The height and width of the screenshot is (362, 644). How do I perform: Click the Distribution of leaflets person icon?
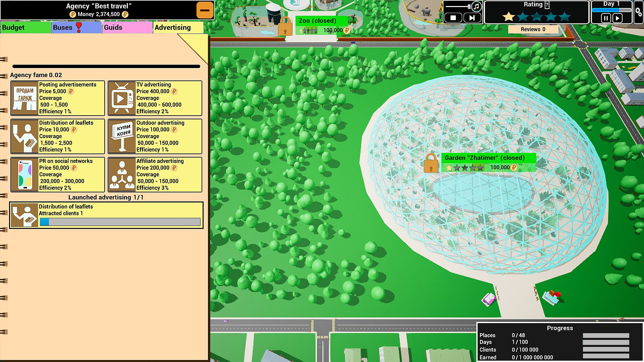[24, 136]
